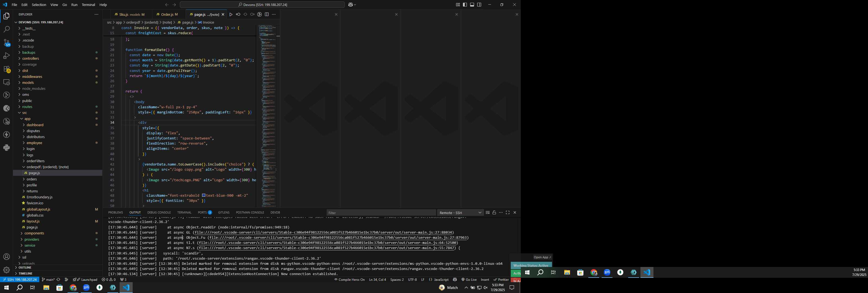Toggle Compile Hero: On in status bar
Screen dimensions: 868x293
point(349,279)
